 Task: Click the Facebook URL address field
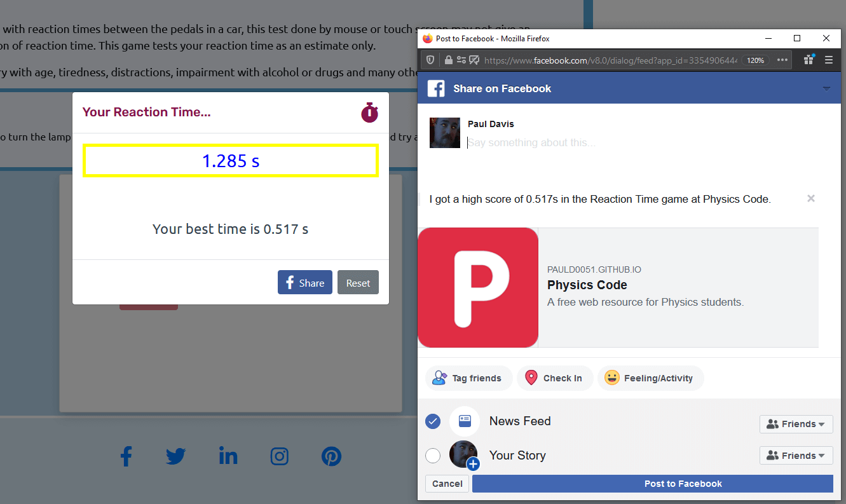click(x=610, y=60)
